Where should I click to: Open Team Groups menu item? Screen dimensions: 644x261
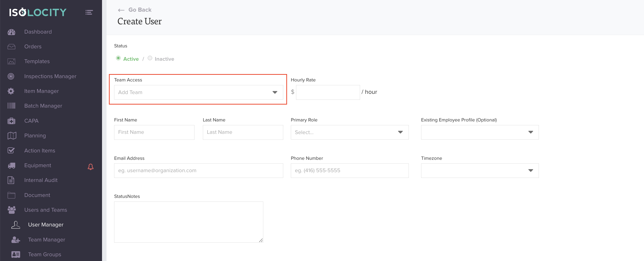pos(44,254)
